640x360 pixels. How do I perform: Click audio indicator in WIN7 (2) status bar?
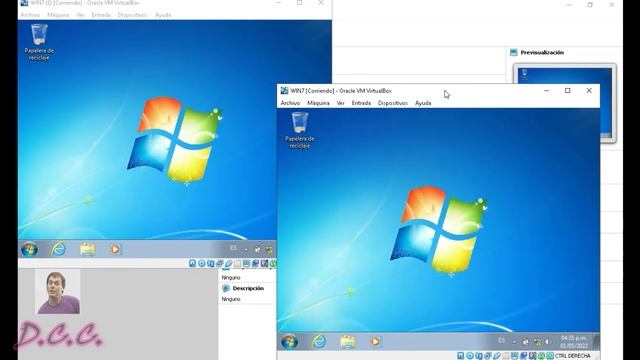211,263
